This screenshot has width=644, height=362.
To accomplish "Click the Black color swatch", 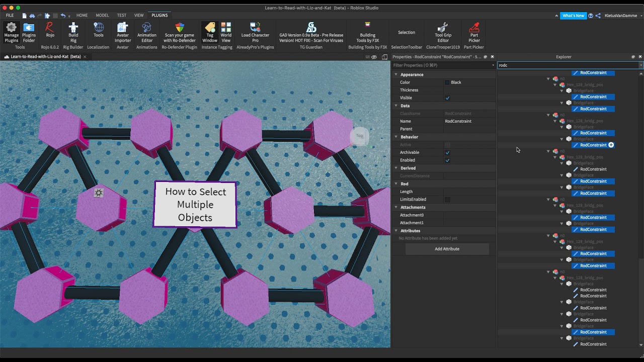I will (x=447, y=82).
